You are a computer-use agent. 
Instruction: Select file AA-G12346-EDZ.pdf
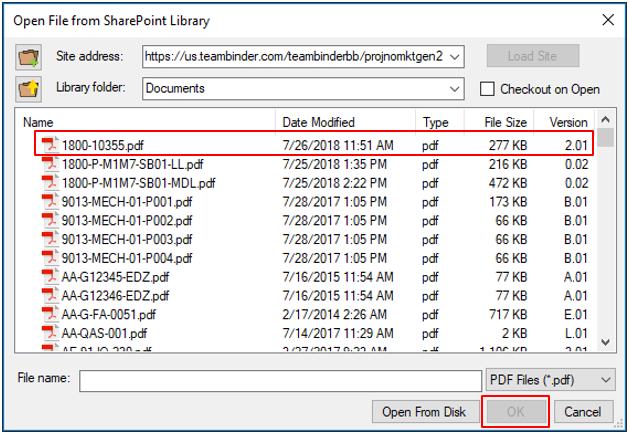(115, 296)
